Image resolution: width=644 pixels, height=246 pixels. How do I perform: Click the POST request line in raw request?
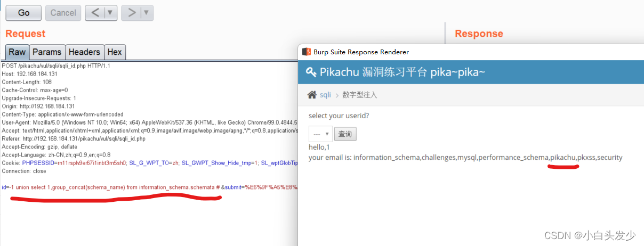(x=56, y=65)
